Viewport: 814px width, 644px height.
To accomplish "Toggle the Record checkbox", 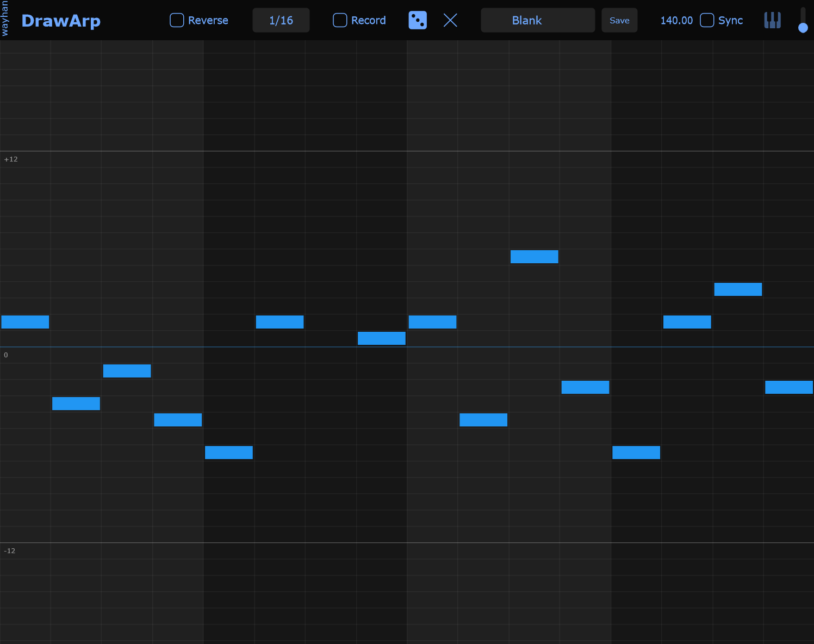I will click(340, 20).
